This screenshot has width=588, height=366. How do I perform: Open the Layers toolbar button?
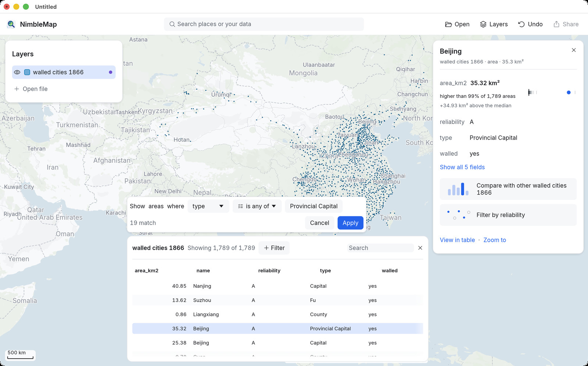[494, 24]
